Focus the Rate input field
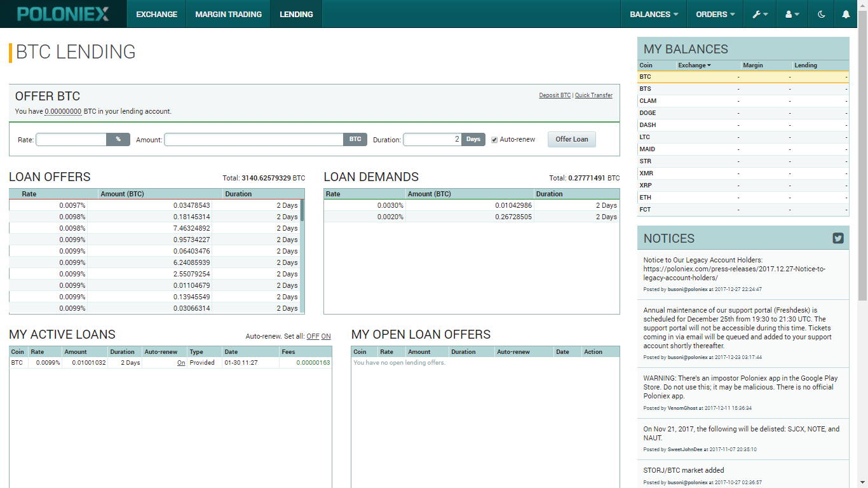 (71, 139)
